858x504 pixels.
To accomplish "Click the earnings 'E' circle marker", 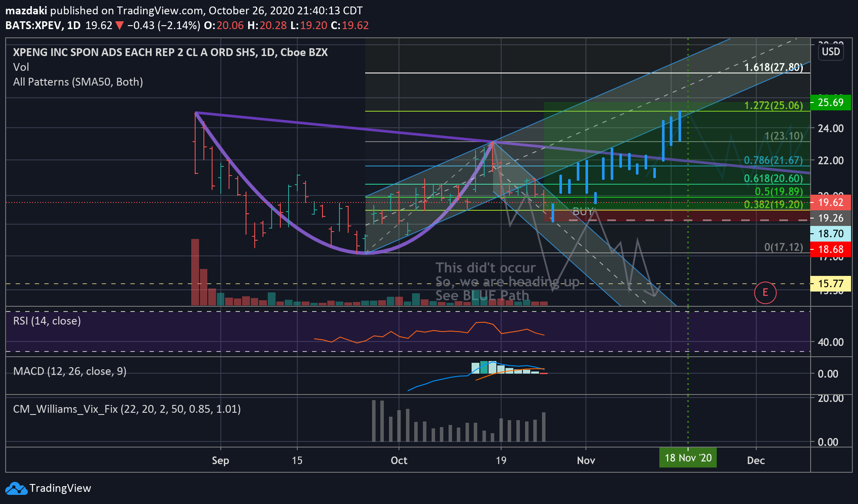I will tap(765, 292).
